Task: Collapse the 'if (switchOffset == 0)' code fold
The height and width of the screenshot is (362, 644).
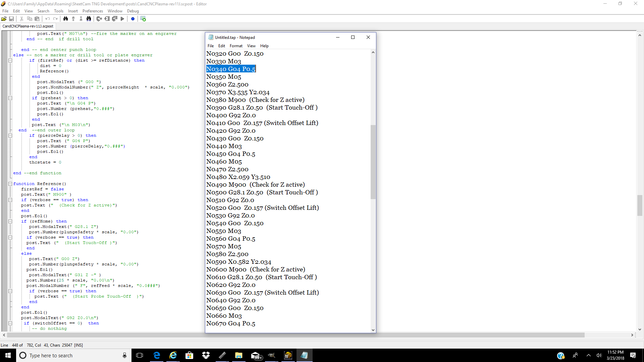Action: (x=10, y=323)
